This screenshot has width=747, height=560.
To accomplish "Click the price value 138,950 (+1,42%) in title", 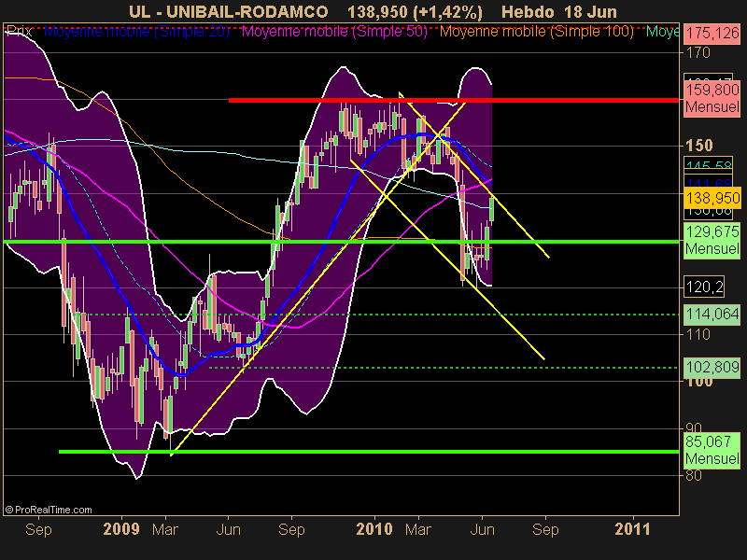I will point(415,11).
